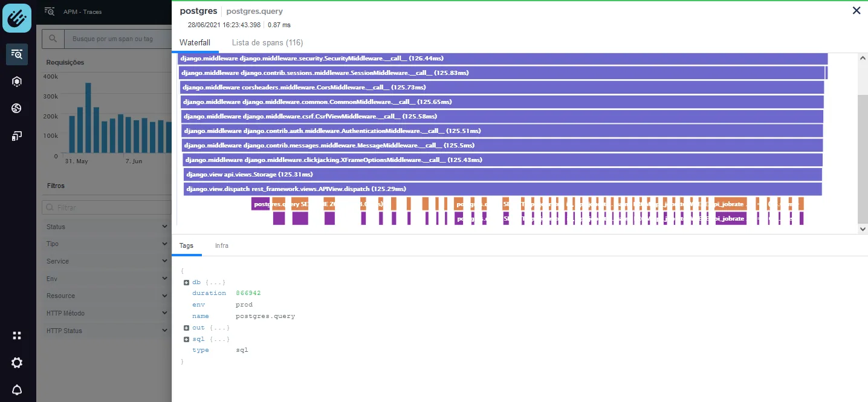Screen dimensions: 868x402
Task: Switch to the Infra tab
Action: [x=222, y=245]
